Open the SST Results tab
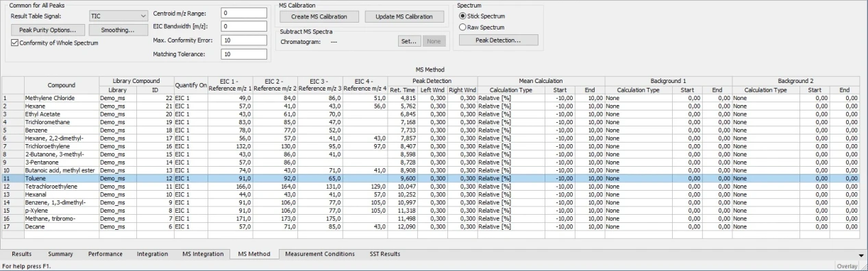Screen dimensions: 868x271 pyautogui.click(x=384, y=254)
